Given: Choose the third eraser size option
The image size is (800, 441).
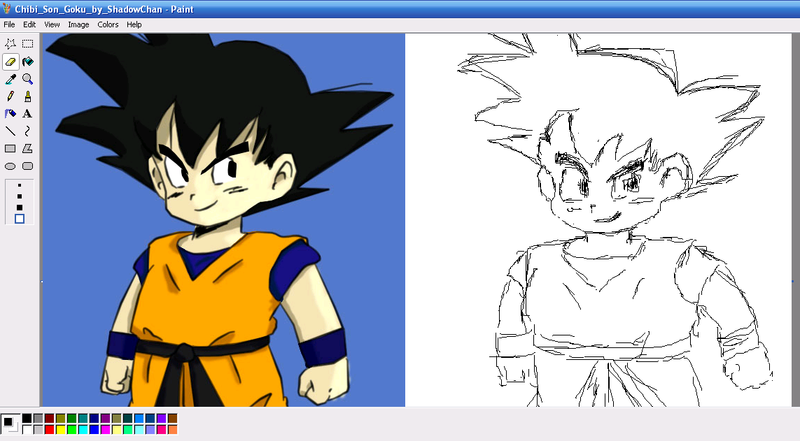Looking at the screenshot, I should 19,208.
